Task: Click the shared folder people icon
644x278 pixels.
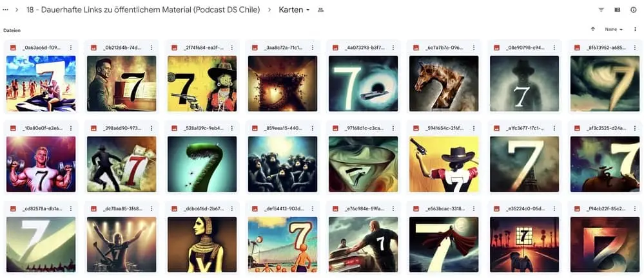Action: [x=320, y=10]
